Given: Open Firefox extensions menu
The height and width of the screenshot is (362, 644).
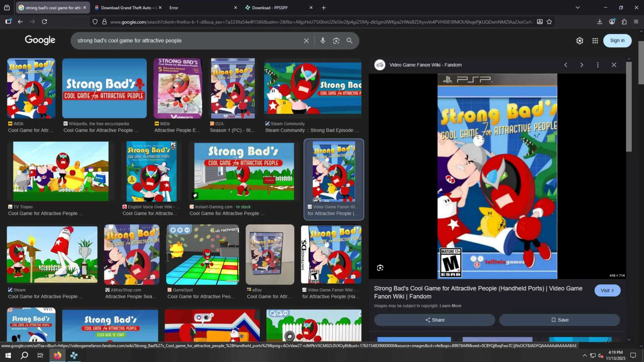Looking at the screenshot, I should click(x=624, y=22).
